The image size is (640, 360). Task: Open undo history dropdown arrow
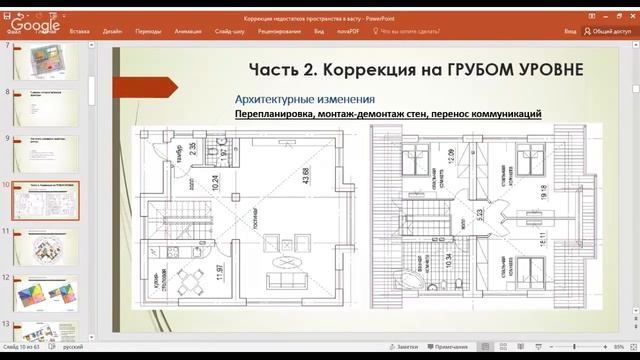point(28,16)
